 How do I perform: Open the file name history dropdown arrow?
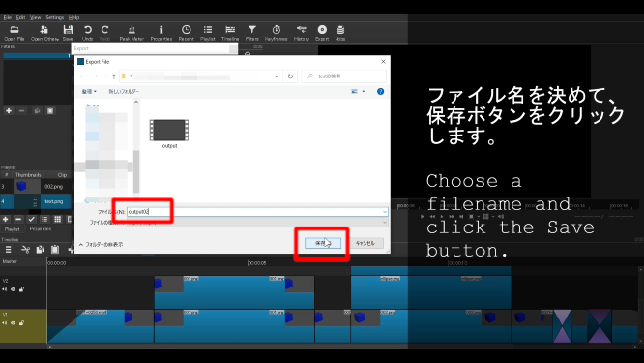(x=385, y=212)
